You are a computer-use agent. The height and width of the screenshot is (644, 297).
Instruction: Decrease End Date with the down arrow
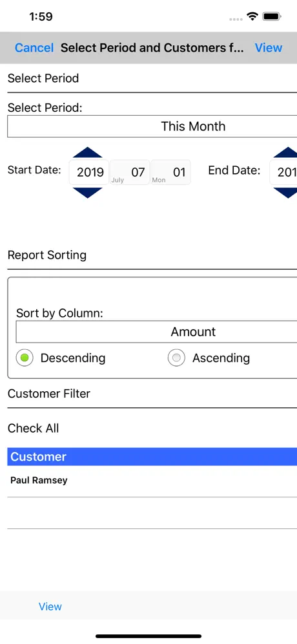[x=286, y=192]
